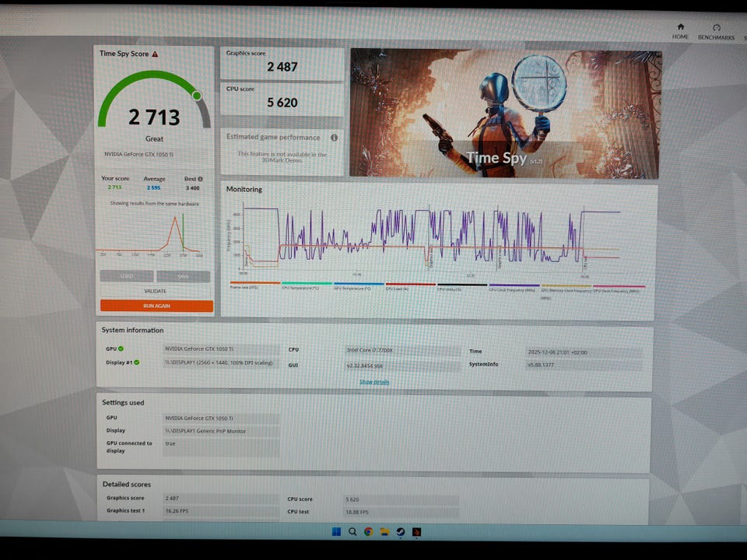Viewport: 747px width, 560px height.
Task: Click the Monitoring chart area
Action: point(431,240)
